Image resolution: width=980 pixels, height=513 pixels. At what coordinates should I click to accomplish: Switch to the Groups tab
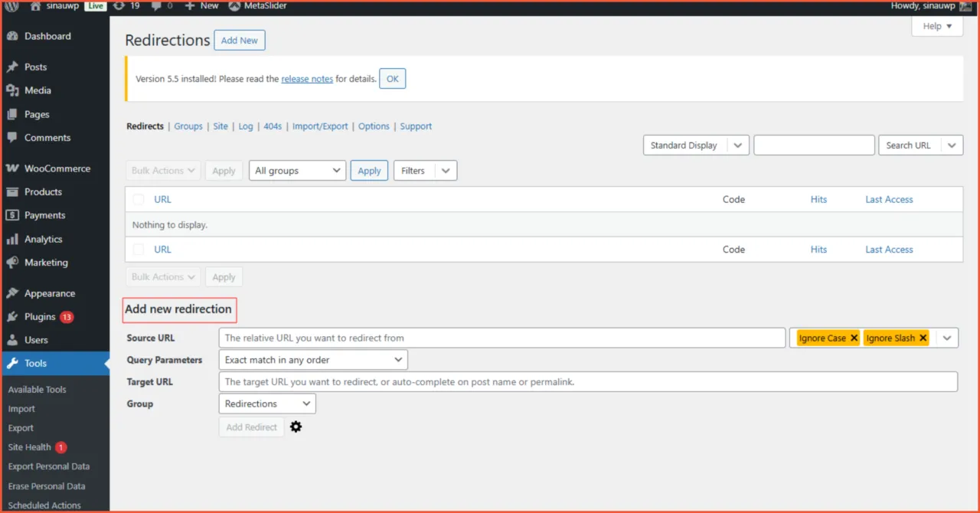[x=188, y=126]
